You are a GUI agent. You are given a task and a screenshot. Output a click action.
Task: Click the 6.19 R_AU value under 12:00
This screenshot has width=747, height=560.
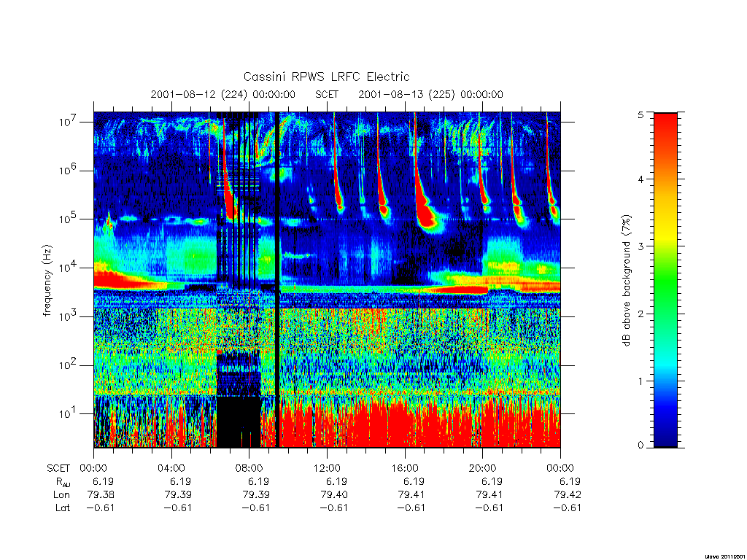[336, 481]
